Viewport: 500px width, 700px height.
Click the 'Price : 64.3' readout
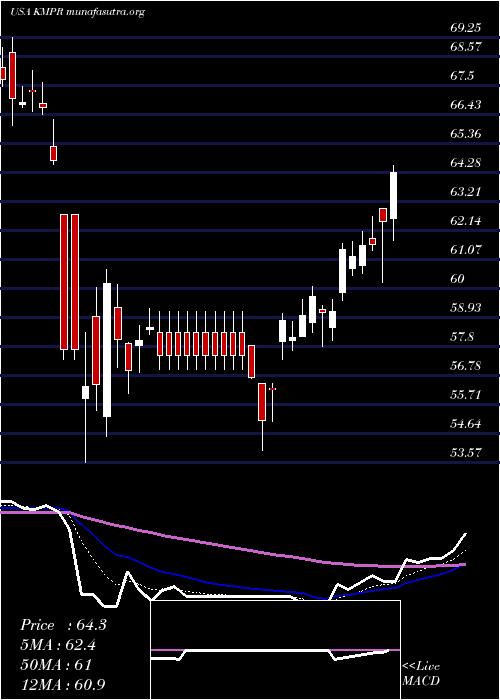tap(63, 625)
